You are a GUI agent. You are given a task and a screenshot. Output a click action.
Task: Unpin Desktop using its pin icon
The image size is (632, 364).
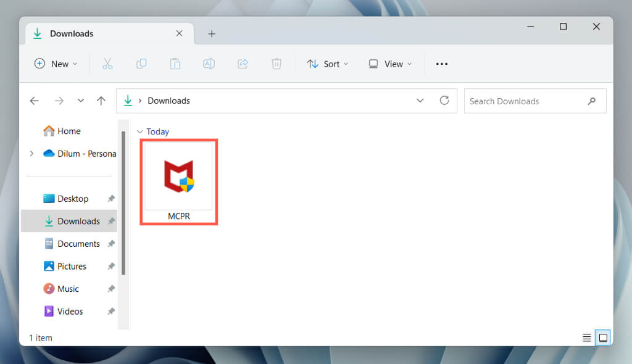(x=111, y=198)
